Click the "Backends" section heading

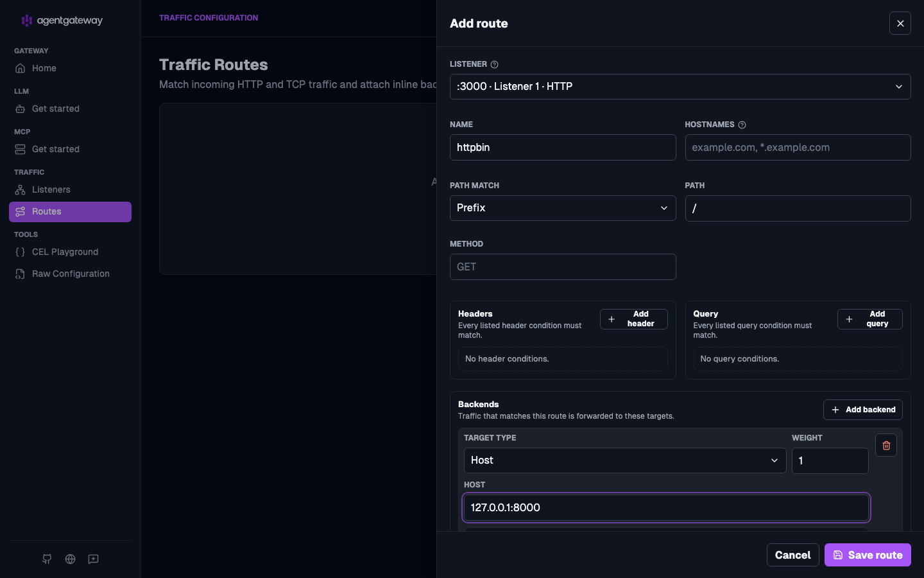click(x=479, y=405)
